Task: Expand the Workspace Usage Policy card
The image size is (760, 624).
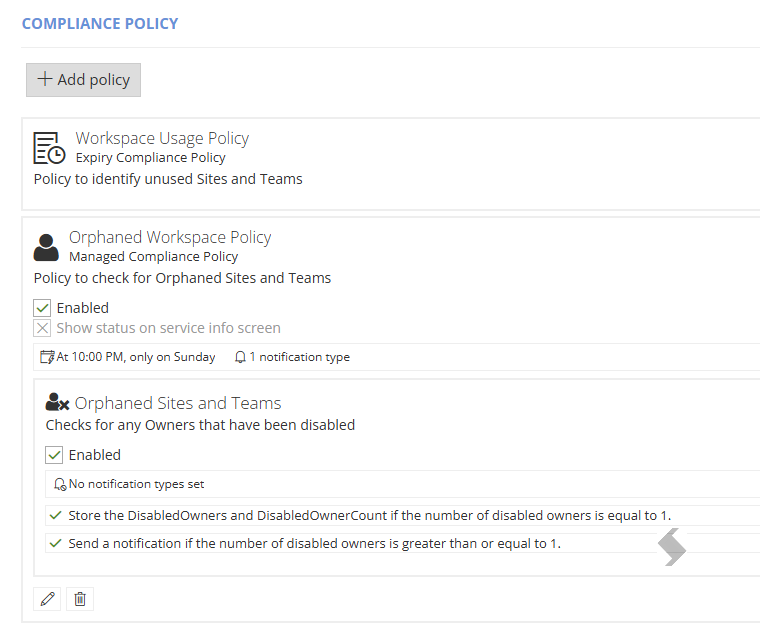Action: pos(391,164)
